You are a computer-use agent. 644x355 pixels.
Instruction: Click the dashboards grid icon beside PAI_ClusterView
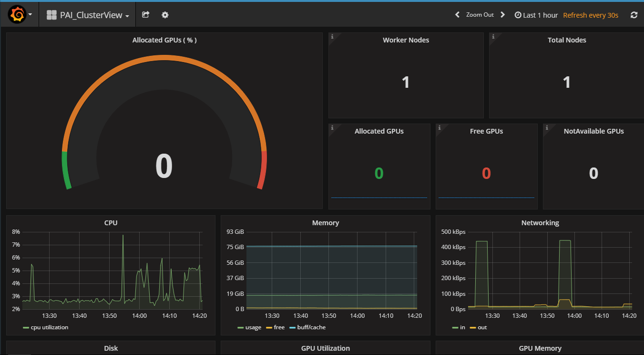click(x=51, y=15)
